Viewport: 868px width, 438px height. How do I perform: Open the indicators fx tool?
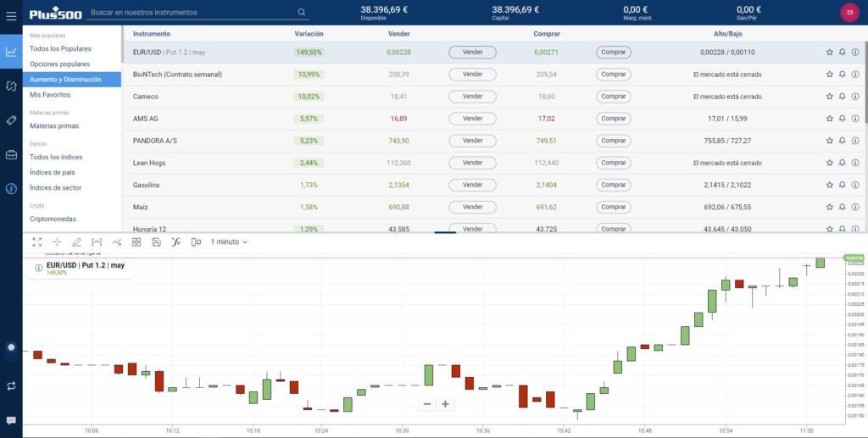(x=176, y=241)
